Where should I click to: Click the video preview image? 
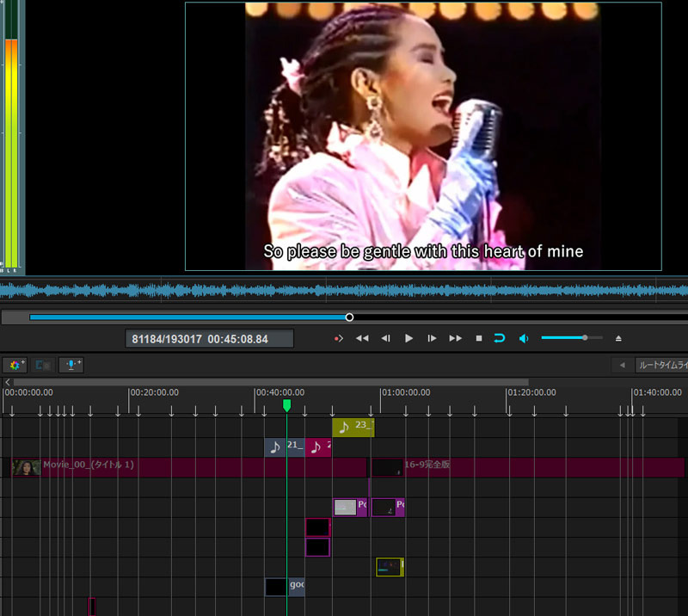423,136
